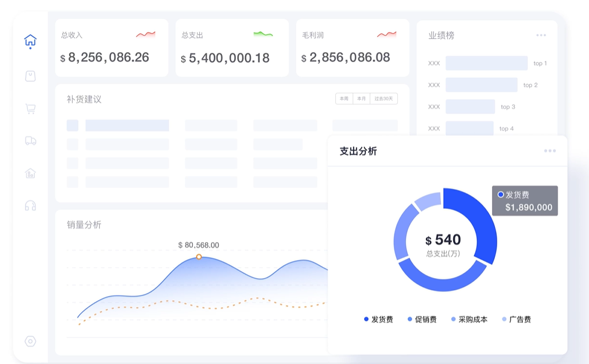Click the 总收入 trend sparkline icon
This screenshot has width=589, height=364.
(146, 34)
